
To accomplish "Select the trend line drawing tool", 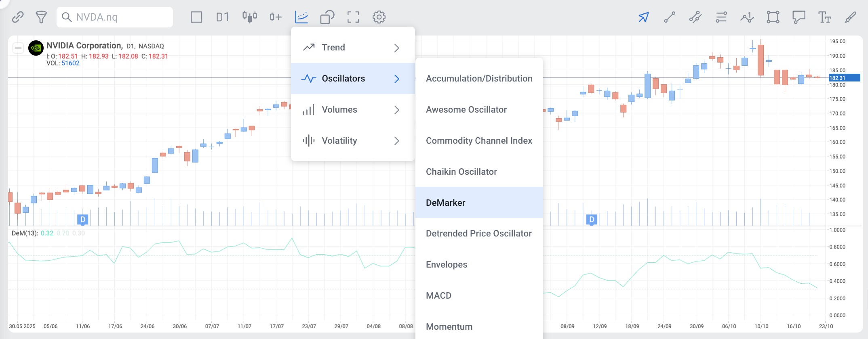I will click(x=670, y=17).
